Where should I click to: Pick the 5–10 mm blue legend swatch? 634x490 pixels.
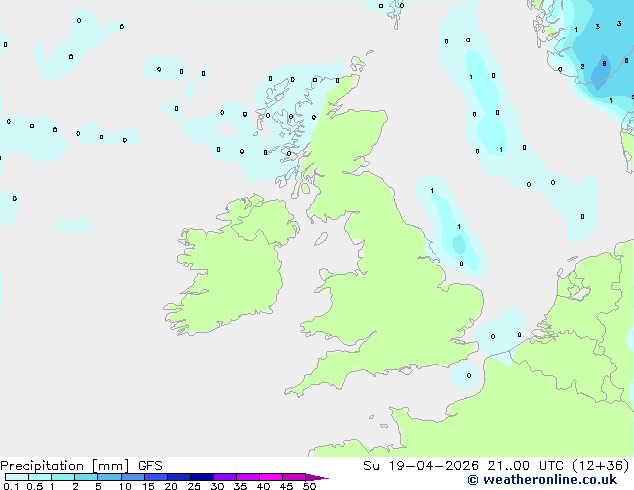point(109,477)
